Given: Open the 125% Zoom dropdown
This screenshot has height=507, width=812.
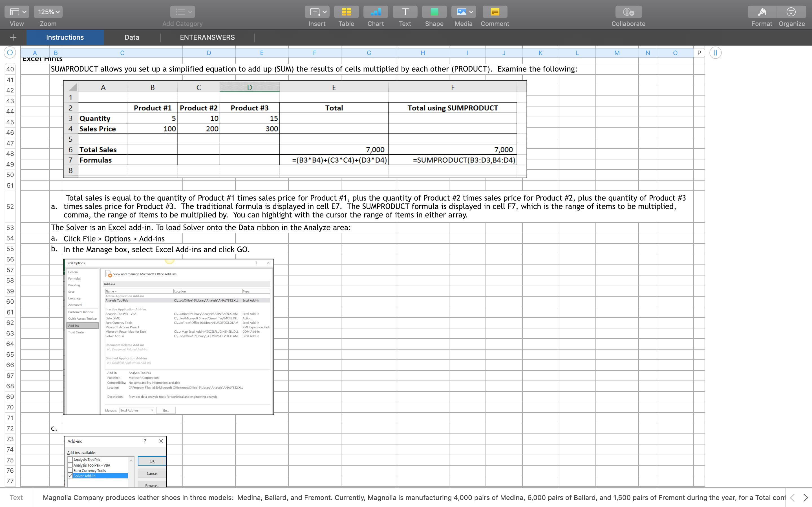Looking at the screenshot, I should pos(48,12).
